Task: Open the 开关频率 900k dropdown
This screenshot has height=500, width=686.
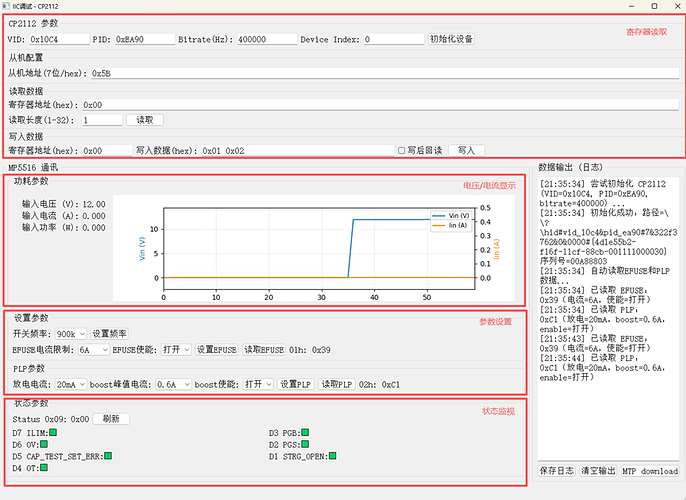Action: pos(72,334)
